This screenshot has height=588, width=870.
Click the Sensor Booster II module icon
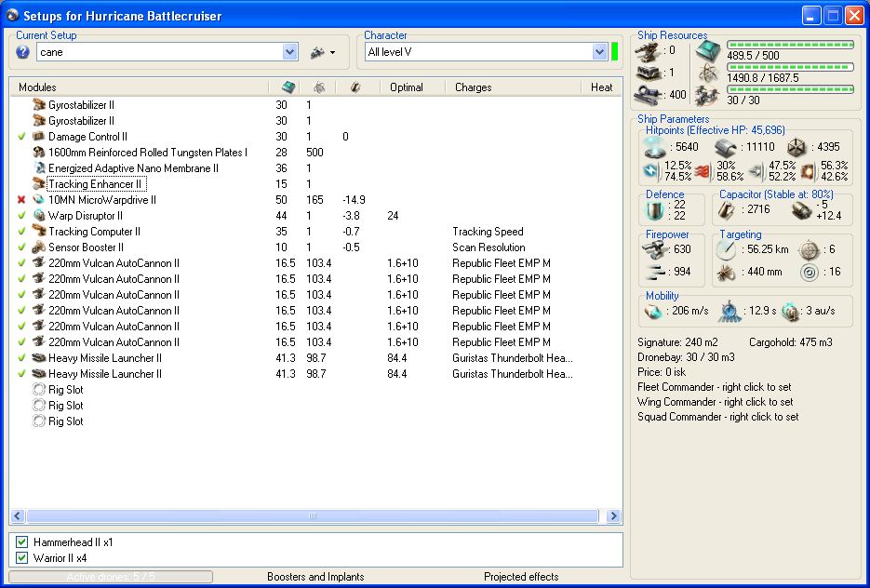[x=39, y=247]
